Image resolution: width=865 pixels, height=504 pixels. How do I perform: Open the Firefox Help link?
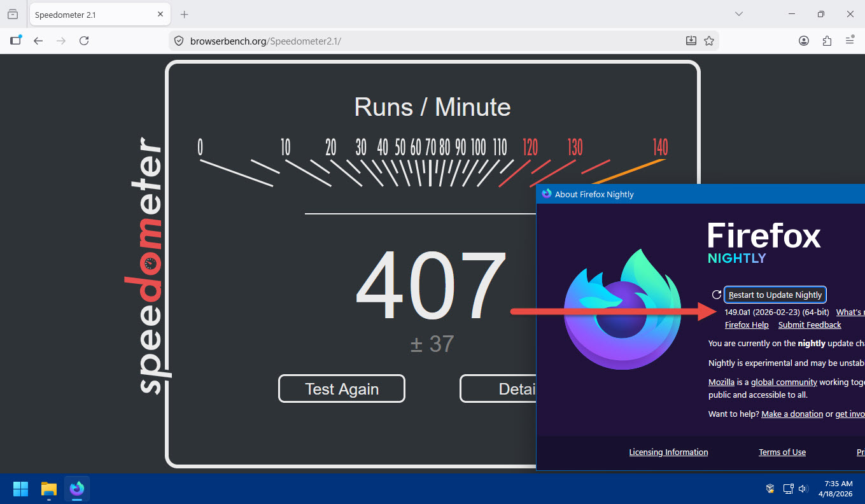pos(747,325)
